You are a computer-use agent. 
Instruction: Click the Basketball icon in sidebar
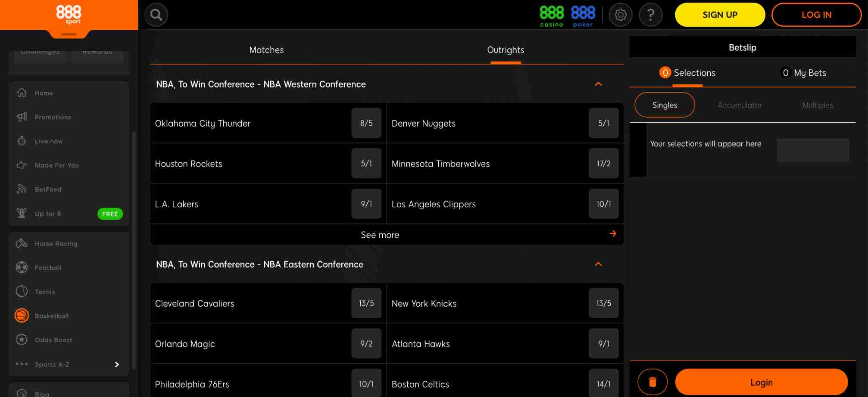(22, 316)
